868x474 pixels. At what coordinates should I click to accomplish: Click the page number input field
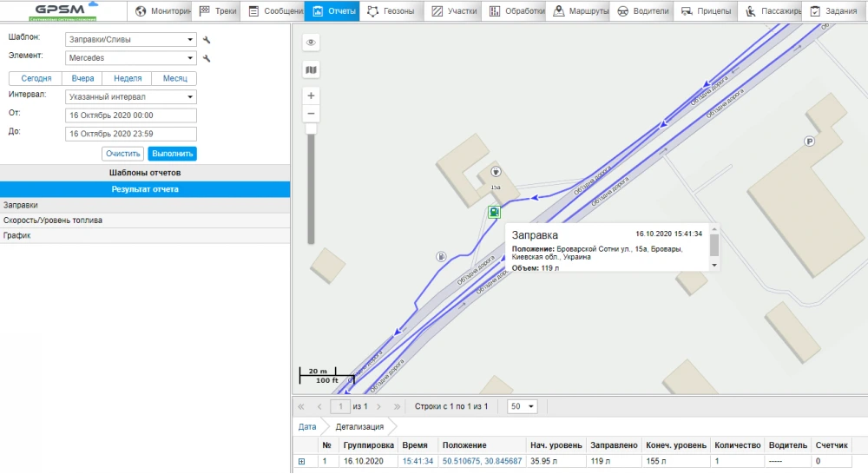tap(340, 406)
